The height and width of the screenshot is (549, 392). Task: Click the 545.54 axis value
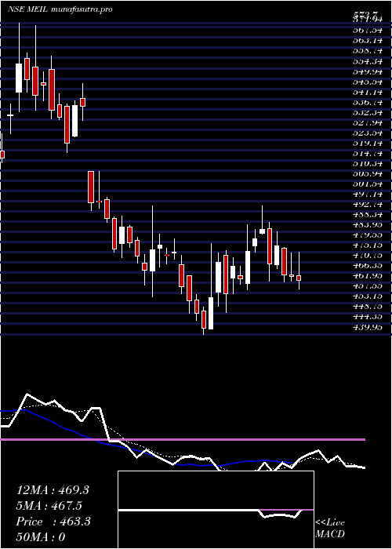368,82
